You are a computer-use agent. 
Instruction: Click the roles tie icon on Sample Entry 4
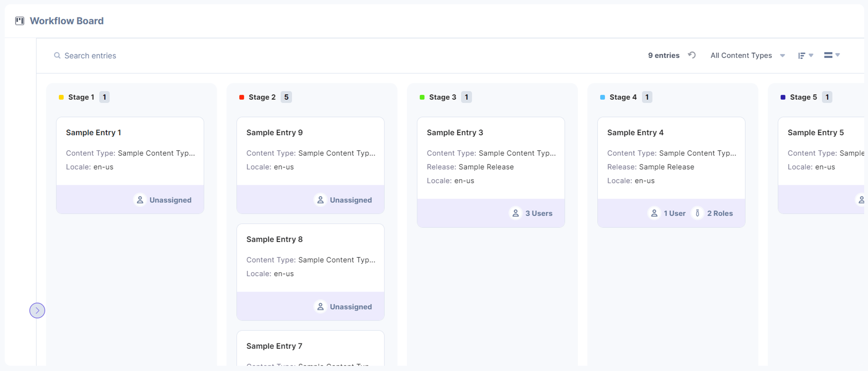coord(698,213)
